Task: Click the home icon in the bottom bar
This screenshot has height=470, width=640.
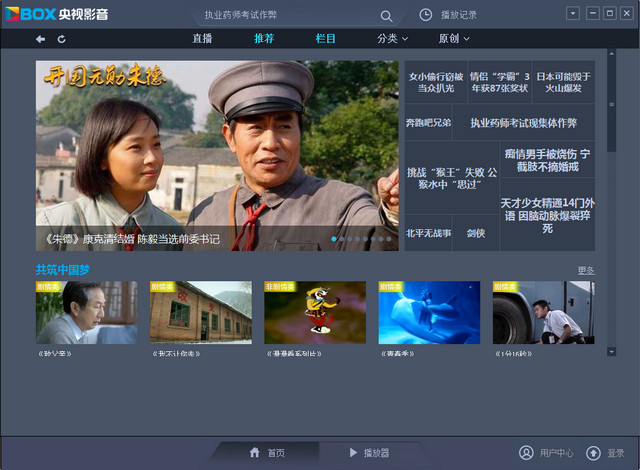Action: [255, 452]
